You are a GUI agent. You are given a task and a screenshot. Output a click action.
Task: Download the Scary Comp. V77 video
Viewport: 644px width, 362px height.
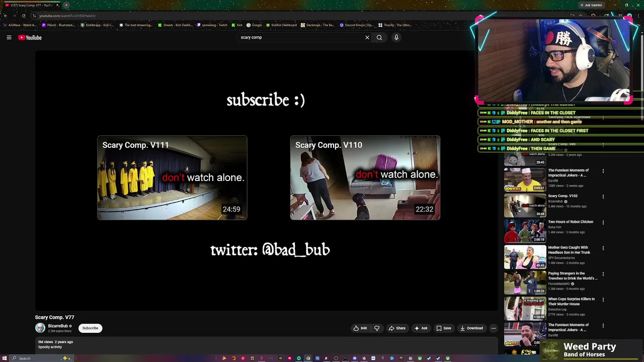point(471,328)
